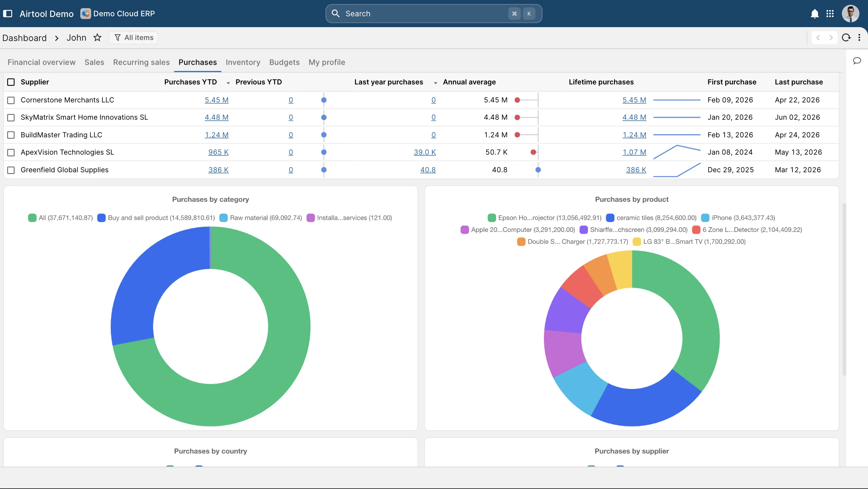
Task: Click the breadcrumb chevron after Dashboard
Action: point(57,38)
